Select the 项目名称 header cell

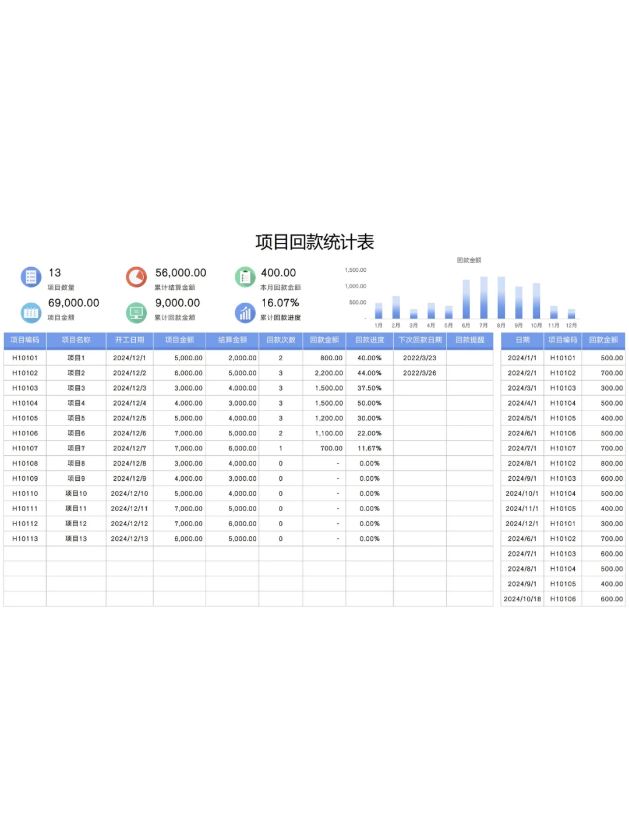coord(75,340)
